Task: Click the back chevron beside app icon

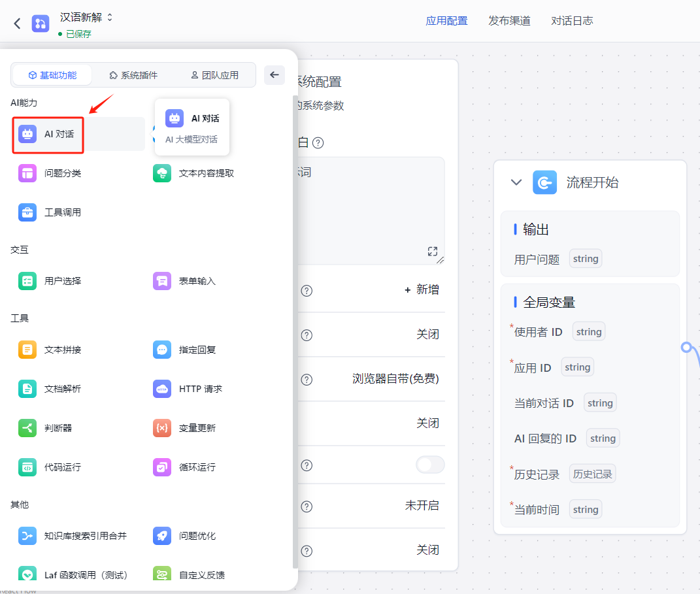Action: pos(18,24)
